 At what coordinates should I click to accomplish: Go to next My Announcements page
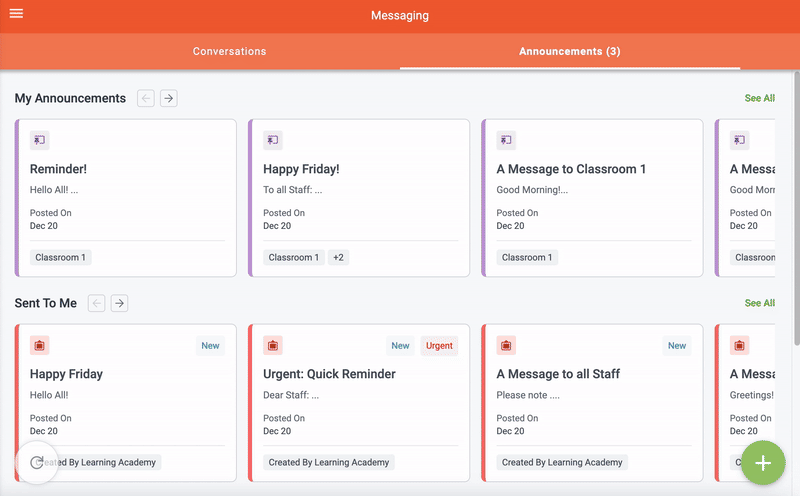(168, 98)
